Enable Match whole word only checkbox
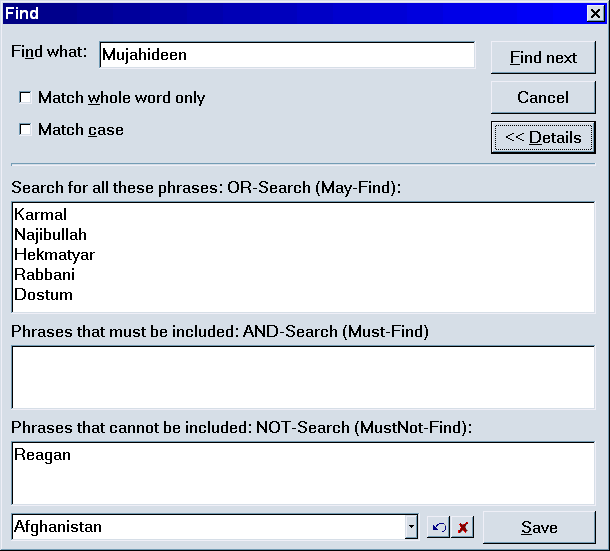 [x=26, y=98]
